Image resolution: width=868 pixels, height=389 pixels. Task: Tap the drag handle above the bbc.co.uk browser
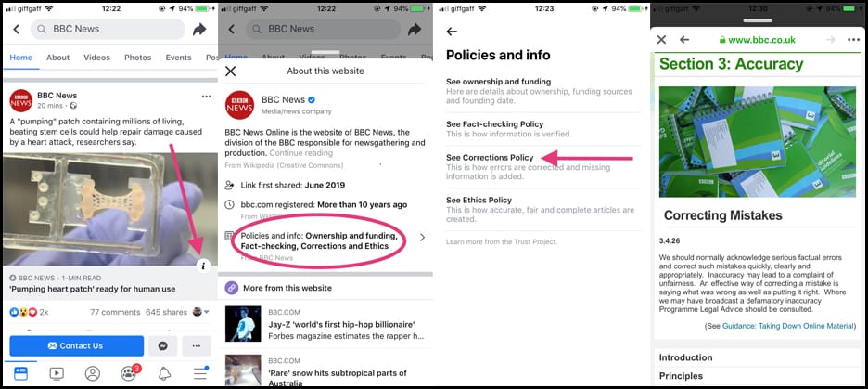pyautogui.click(x=757, y=20)
